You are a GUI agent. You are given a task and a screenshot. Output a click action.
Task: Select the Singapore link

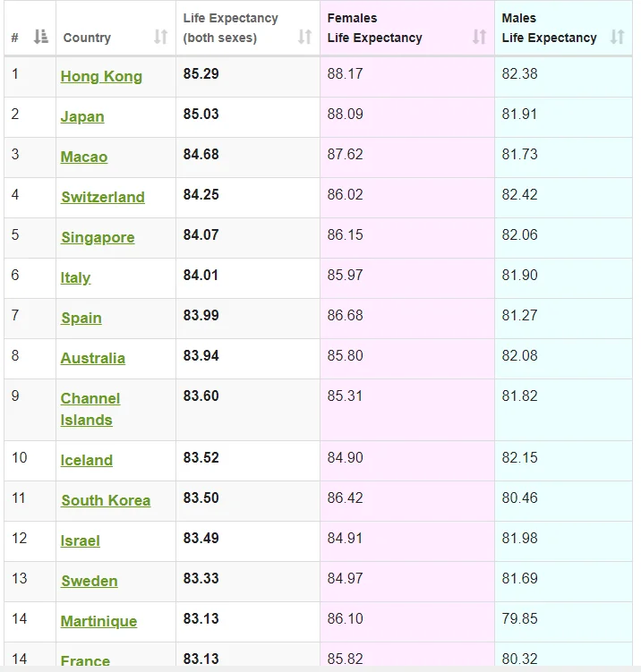pyautogui.click(x=98, y=237)
